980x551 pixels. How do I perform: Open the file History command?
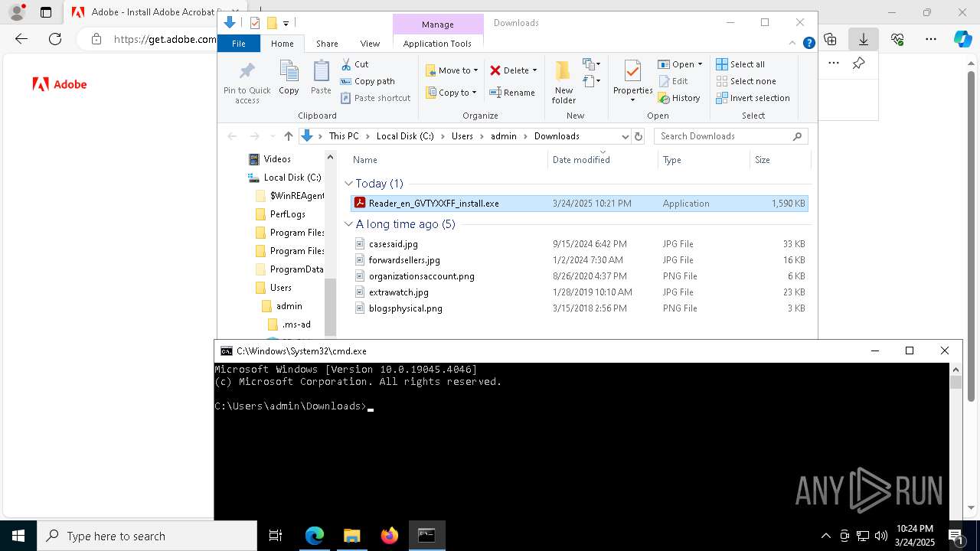[679, 98]
